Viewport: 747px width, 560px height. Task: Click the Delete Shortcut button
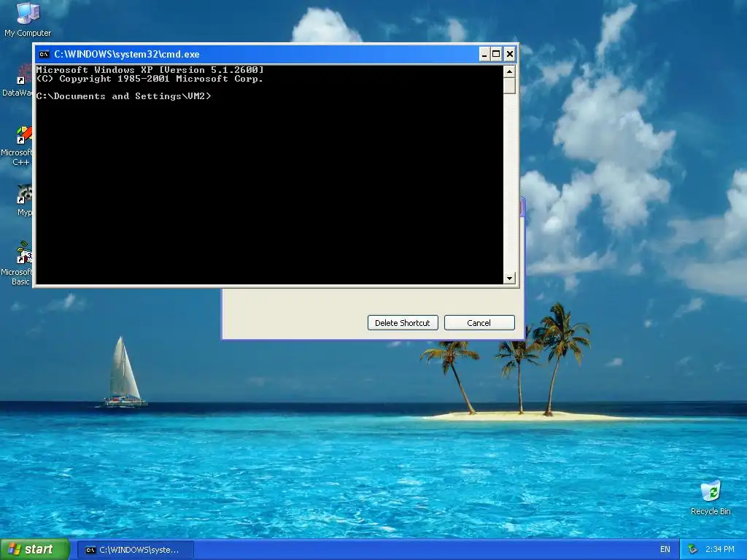403,323
